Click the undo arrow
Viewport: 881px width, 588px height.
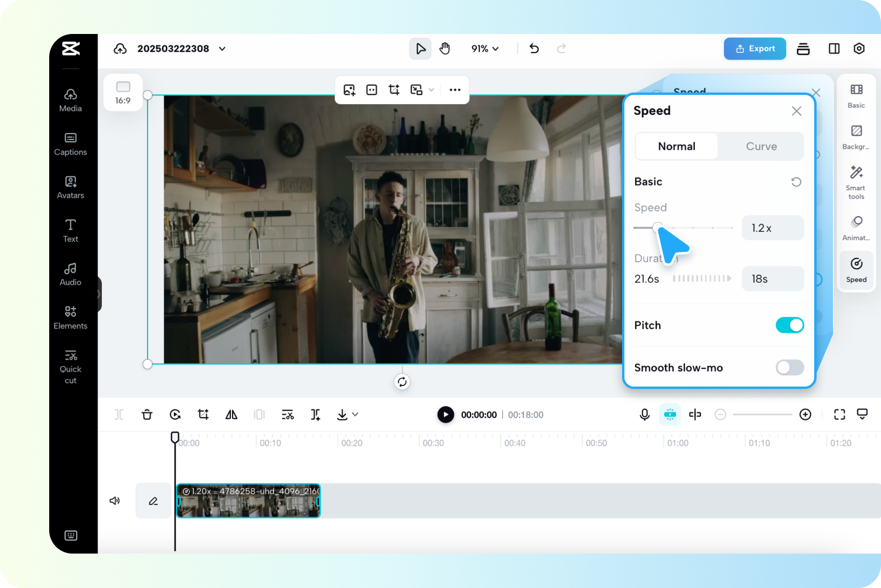point(534,49)
